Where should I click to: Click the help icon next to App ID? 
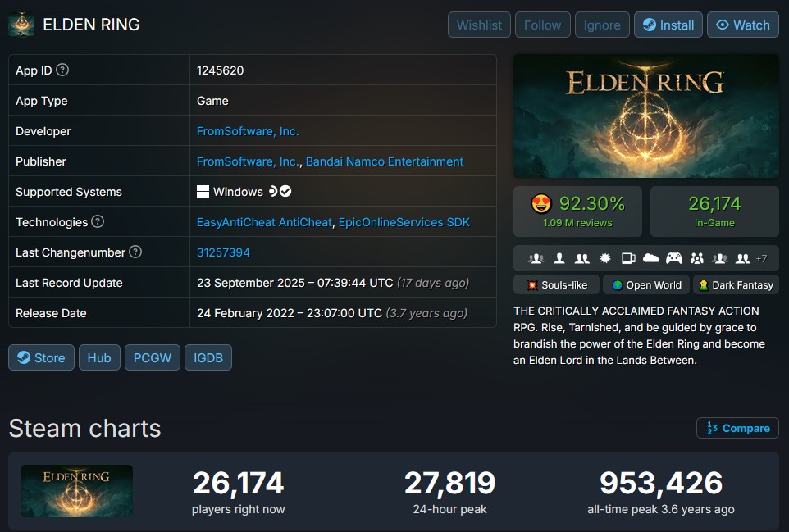click(62, 70)
